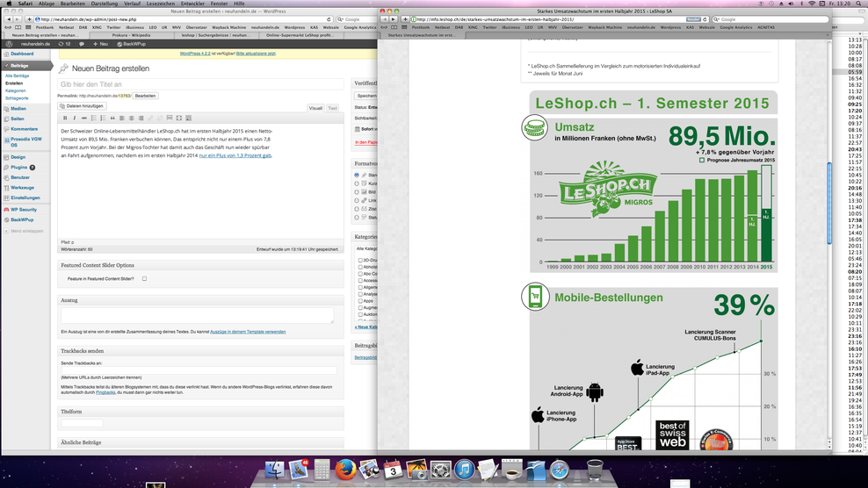Open System Preferences from the Dock
868x488 pixels.
441,470
